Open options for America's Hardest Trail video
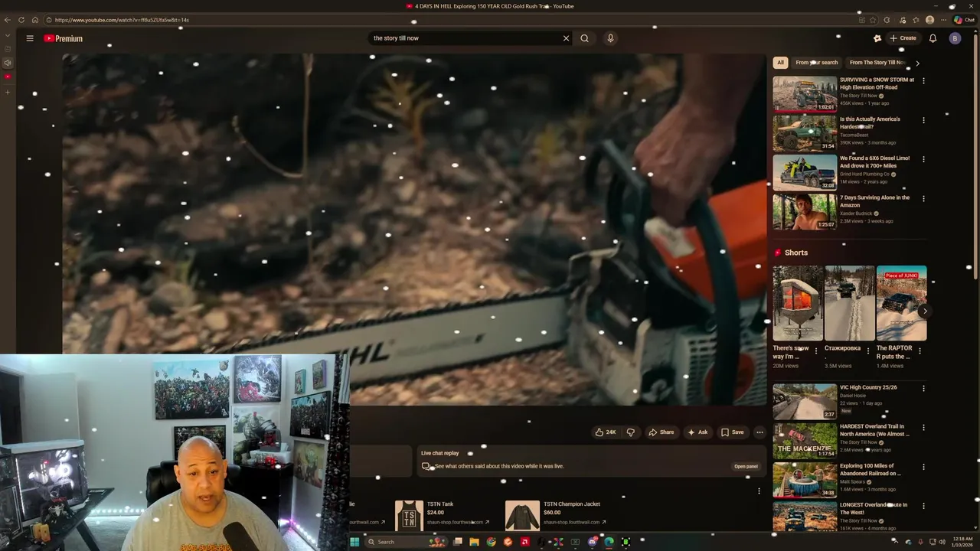This screenshot has height=551, width=980. [x=923, y=120]
